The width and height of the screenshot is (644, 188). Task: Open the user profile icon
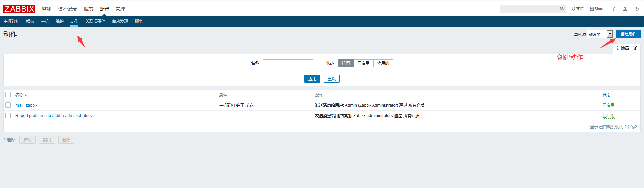[x=625, y=9]
